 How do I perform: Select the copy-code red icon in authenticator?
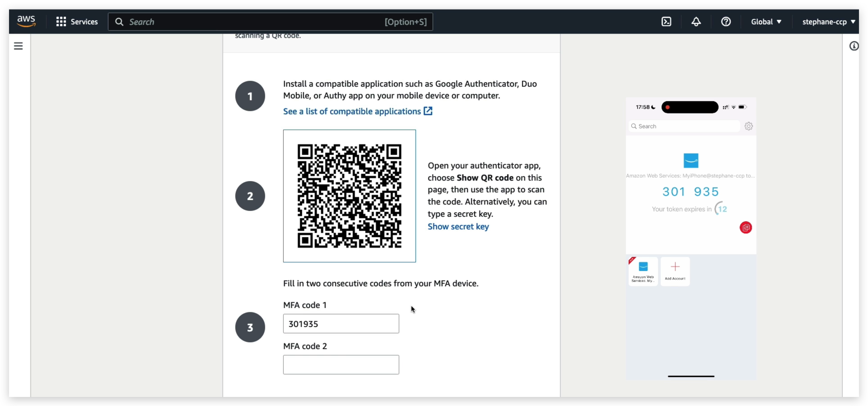coord(746,228)
